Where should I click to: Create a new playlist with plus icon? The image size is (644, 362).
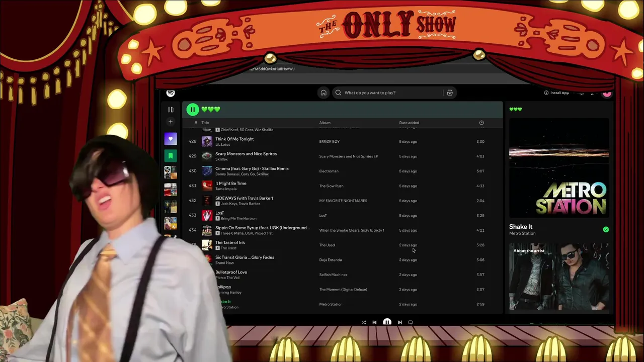click(x=171, y=122)
